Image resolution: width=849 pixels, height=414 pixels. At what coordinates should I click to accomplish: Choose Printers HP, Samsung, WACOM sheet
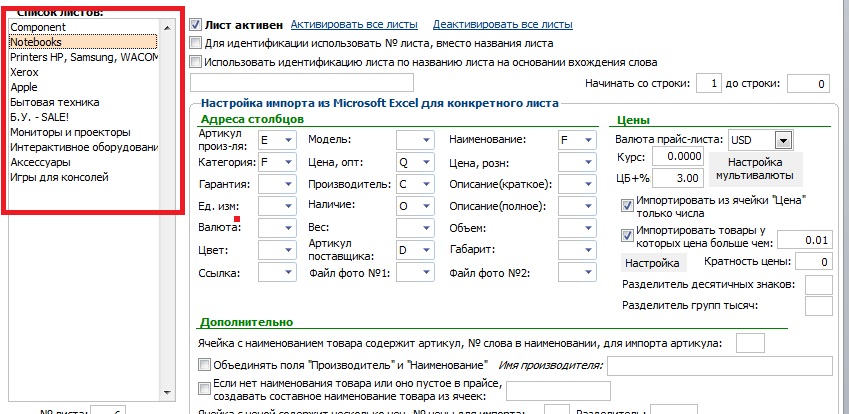click(84, 57)
